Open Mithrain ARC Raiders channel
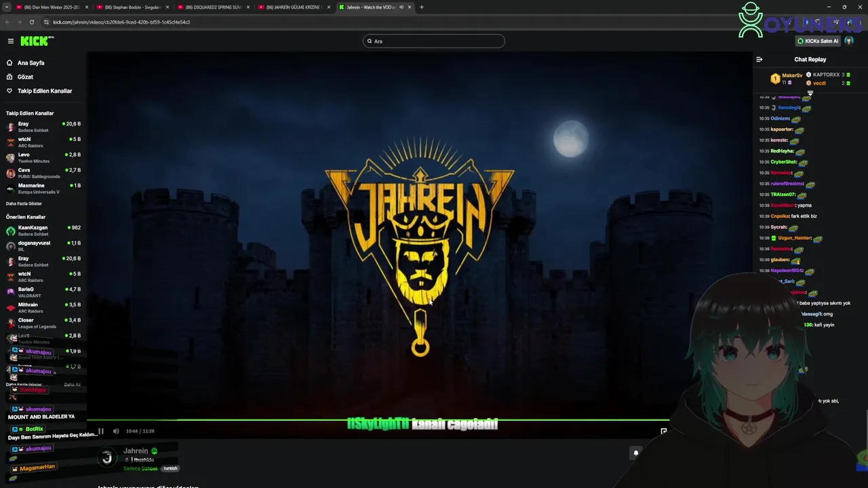Image resolution: width=868 pixels, height=488 pixels. (x=43, y=308)
